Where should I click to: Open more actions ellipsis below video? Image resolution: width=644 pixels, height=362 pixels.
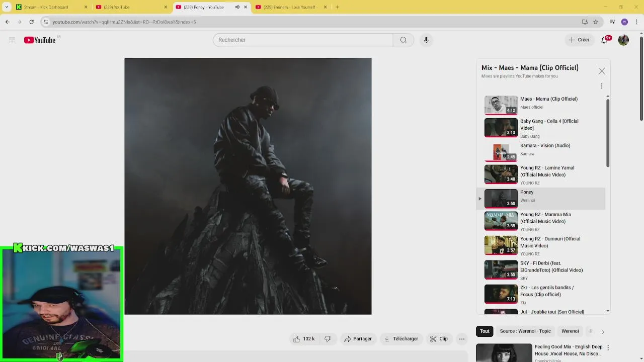click(x=462, y=339)
